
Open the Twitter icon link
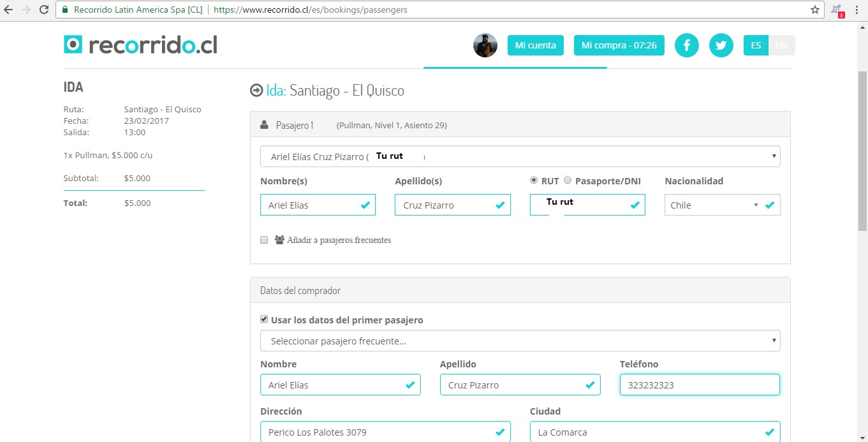point(721,45)
